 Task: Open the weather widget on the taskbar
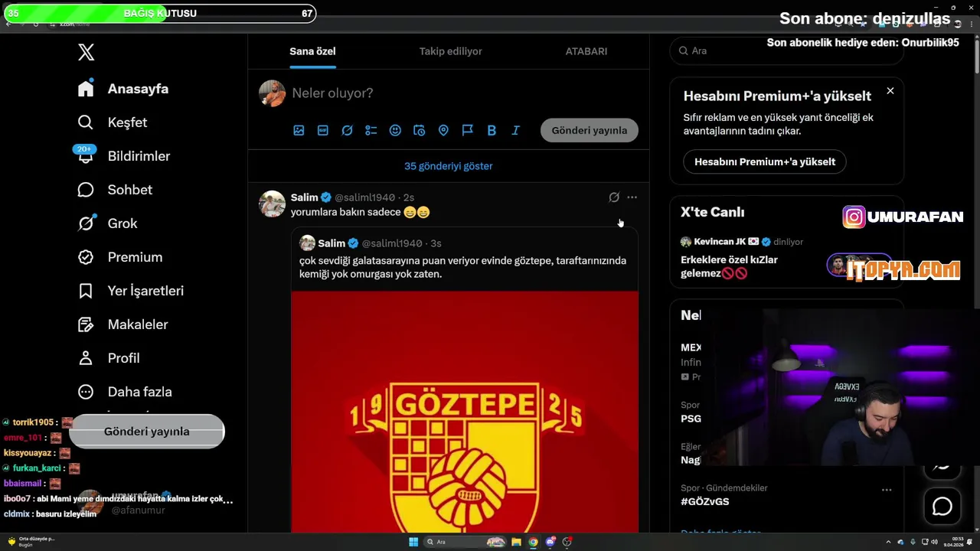31,542
